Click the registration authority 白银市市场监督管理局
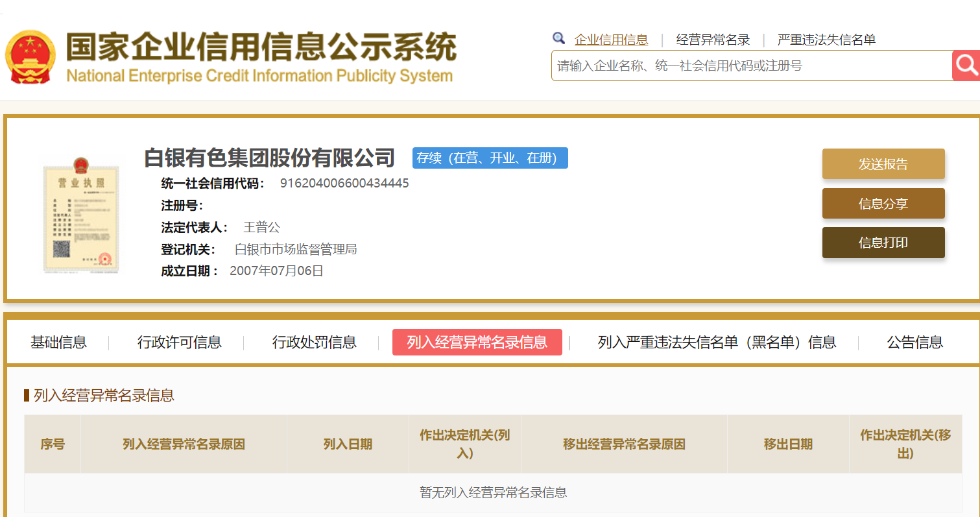Viewport: 980px width, 517px height. click(296, 249)
